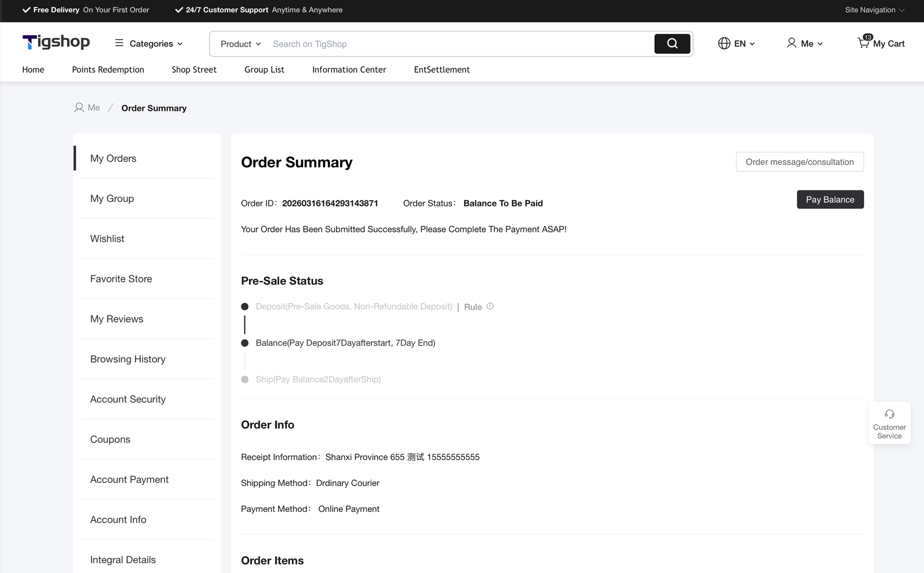Open the Points Redemption menu item
The height and width of the screenshot is (573, 924).
(x=108, y=69)
